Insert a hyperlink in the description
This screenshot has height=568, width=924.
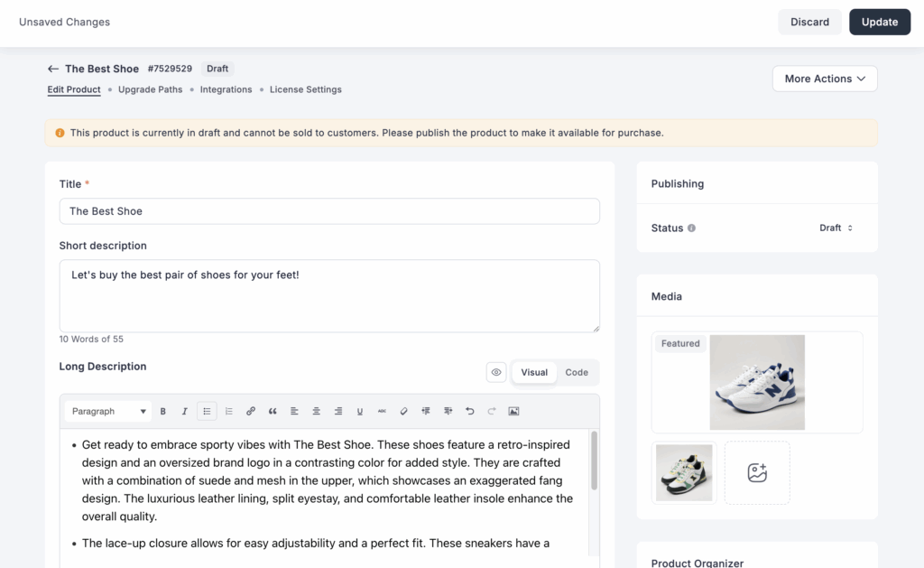[250, 411]
